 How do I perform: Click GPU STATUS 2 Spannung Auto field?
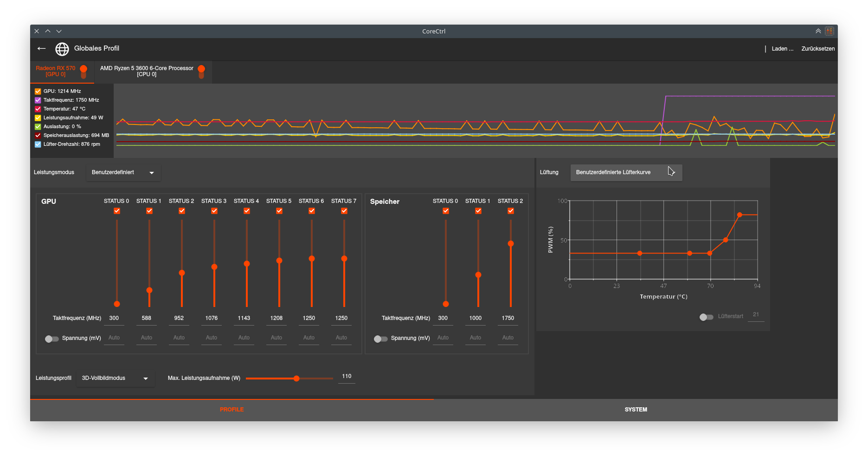point(179,338)
